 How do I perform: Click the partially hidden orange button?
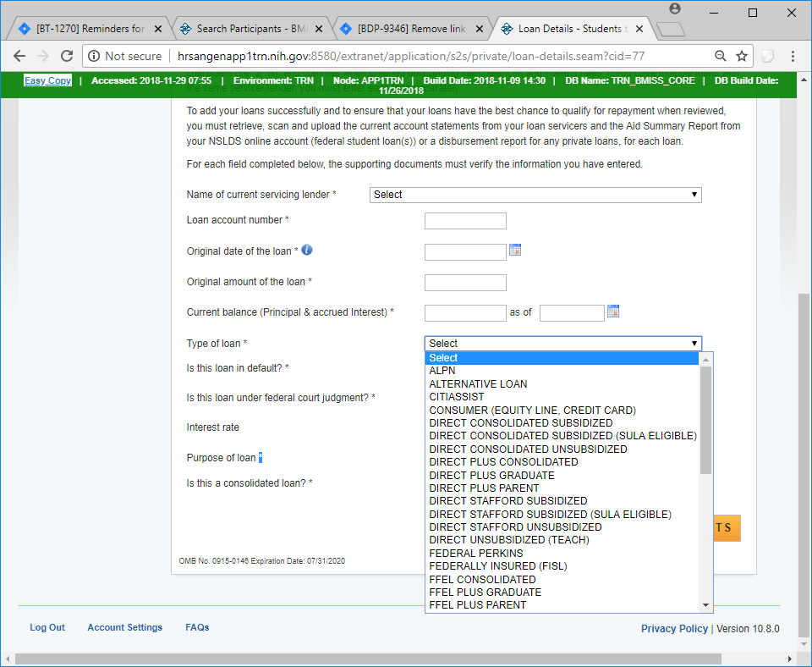tap(727, 528)
